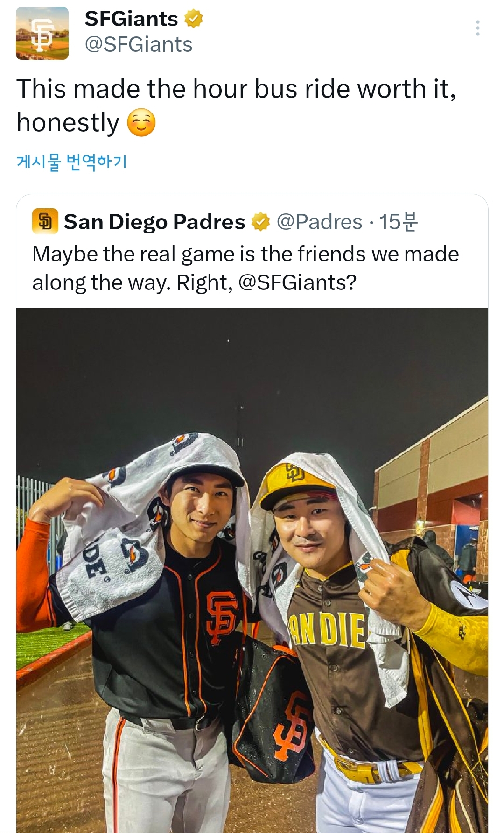Tap the @SFGiants handle under display name
The image size is (504, 833).
(138, 45)
